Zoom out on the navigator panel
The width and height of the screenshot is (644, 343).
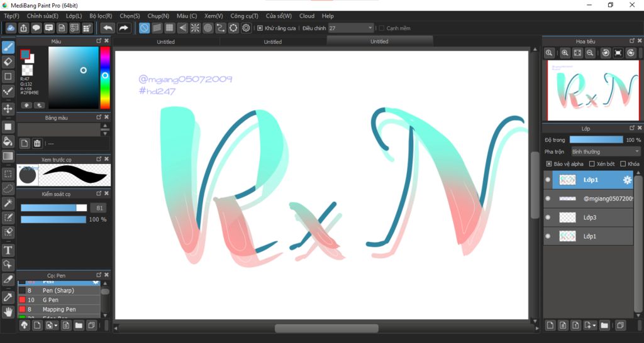point(590,53)
